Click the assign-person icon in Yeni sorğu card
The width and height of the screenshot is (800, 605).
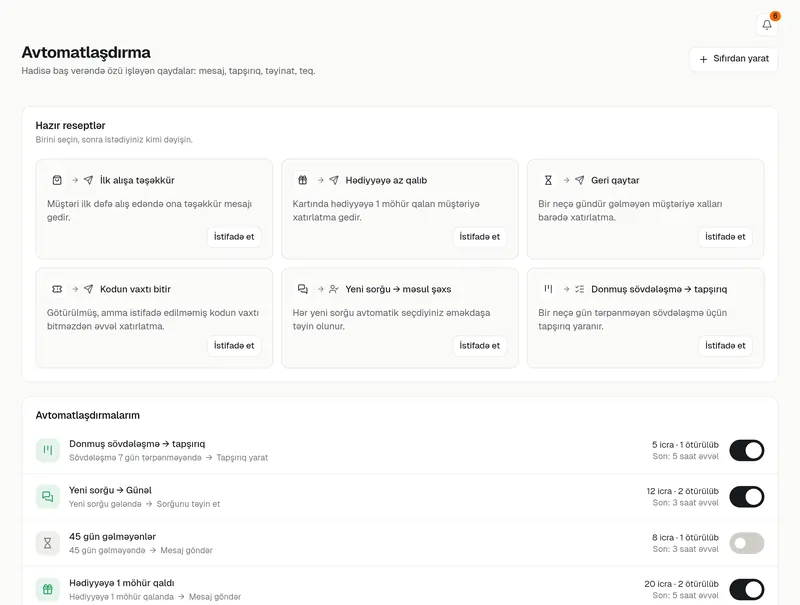(x=334, y=289)
